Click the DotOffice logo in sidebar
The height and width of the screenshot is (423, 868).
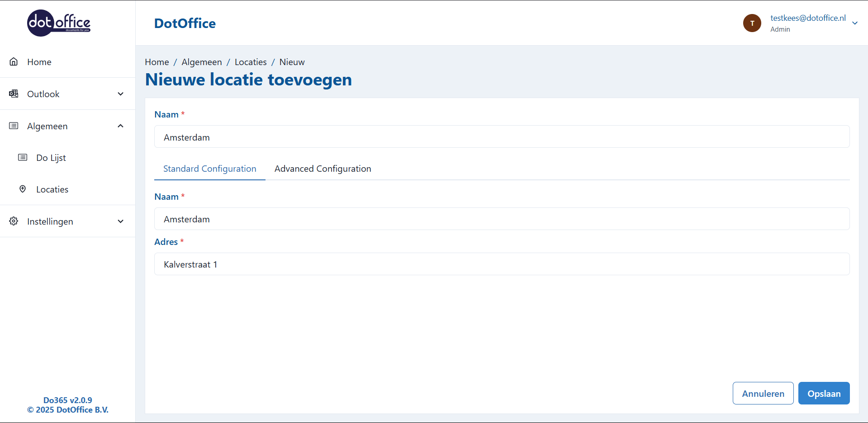[x=59, y=23]
